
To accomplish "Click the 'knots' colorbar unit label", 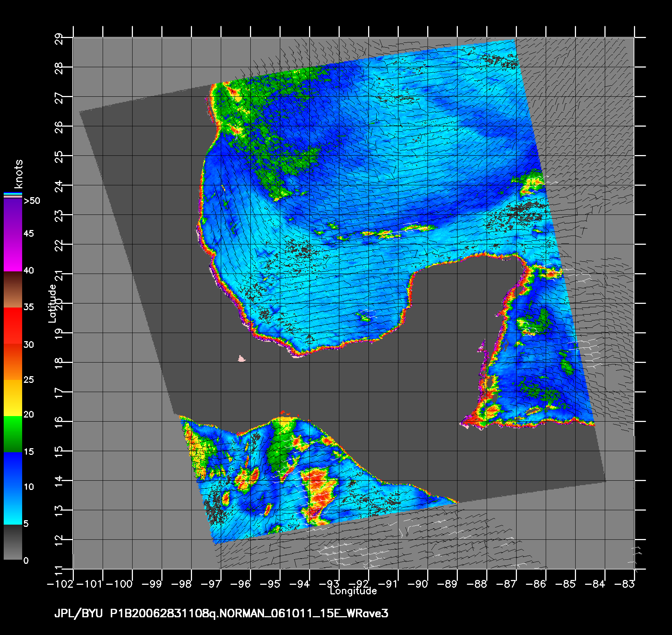I will [x=18, y=174].
